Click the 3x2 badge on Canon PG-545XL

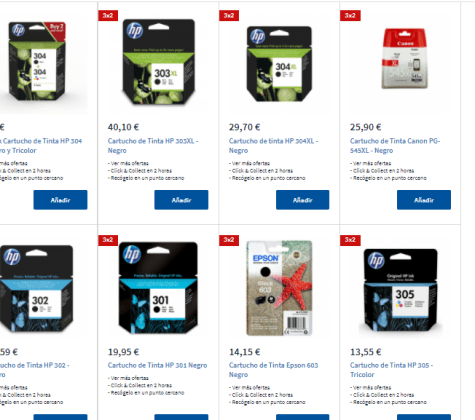tap(350, 15)
